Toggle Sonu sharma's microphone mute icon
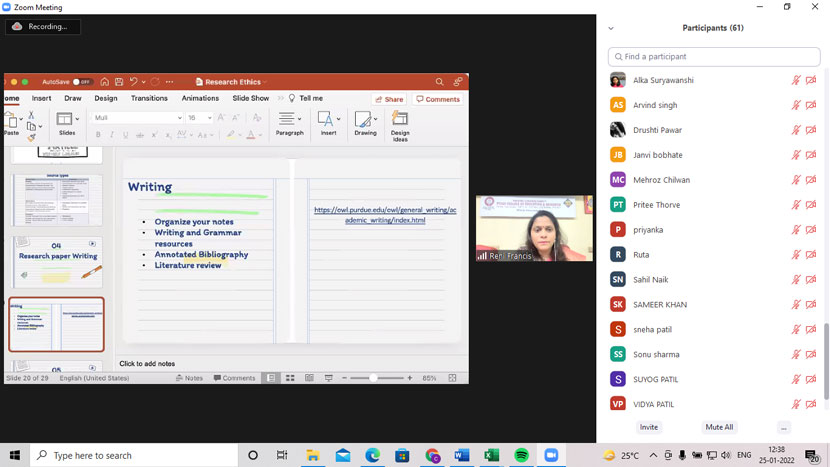The image size is (830, 467). [796, 354]
